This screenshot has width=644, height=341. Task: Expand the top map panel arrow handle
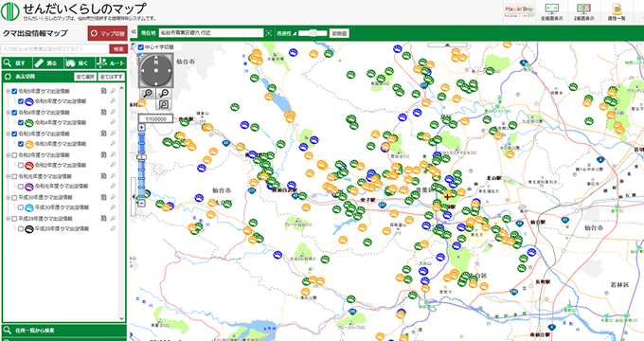[447, 45]
